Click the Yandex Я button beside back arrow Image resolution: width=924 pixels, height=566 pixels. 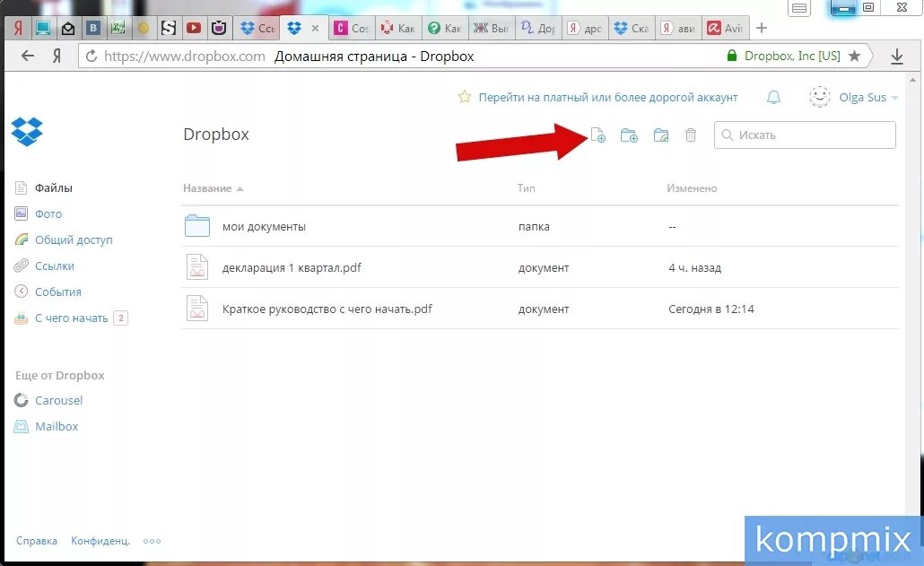57,56
